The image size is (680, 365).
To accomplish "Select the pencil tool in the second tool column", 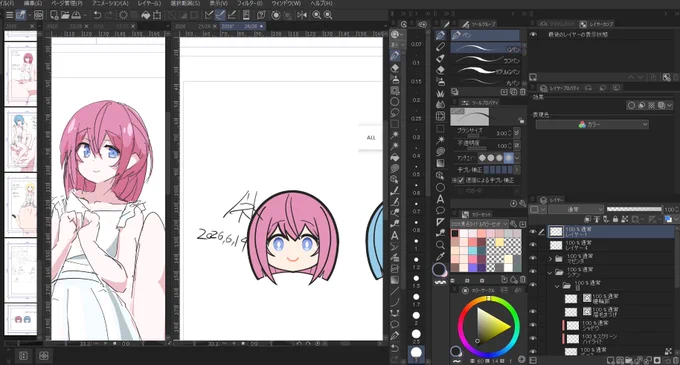I will click(x=441, y=46).
